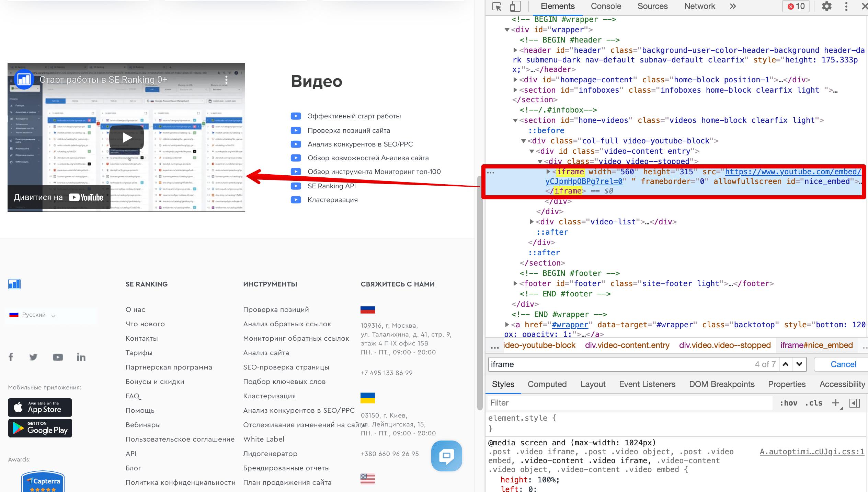The image size is (868, 492).
Task: Click the Блог footer link
Action: 133,468
